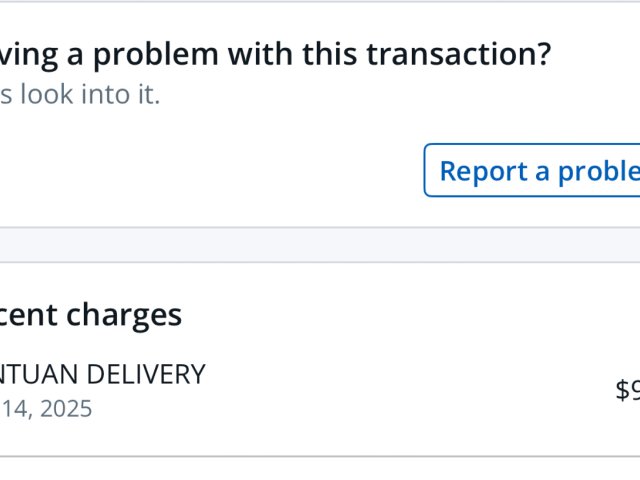The width and height of the screenshot is (640, 480).
Task: Open the MEITUAN DELIVERY charge entry
Action: (x=102, y=375)
